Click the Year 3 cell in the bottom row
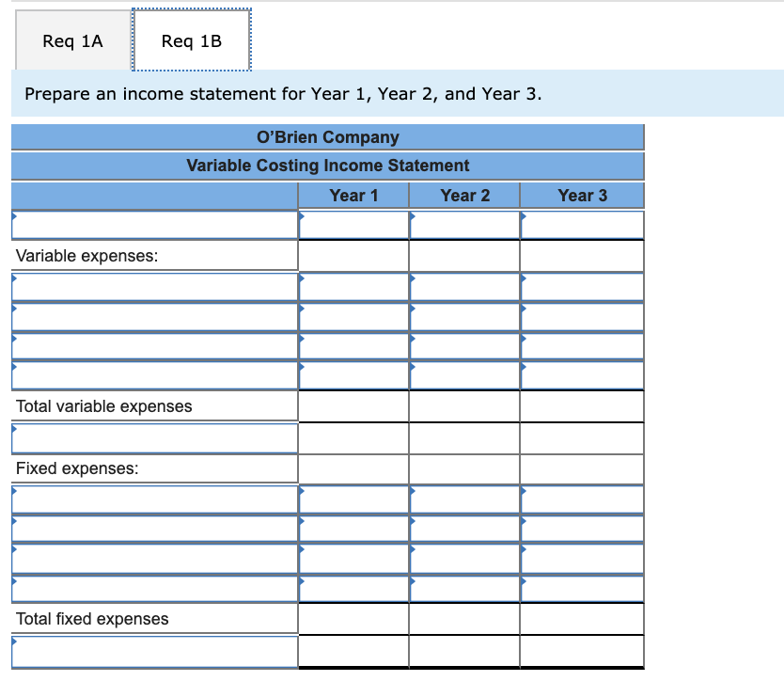This screenshot has height=681, width=784. tap(581, 650)
